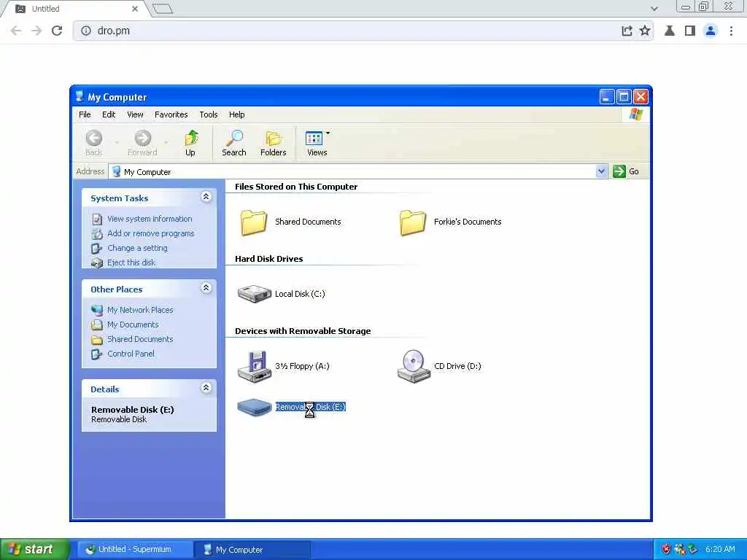
Task: Open Shared Documents sidebar link
Action: (x=140, y=339)
